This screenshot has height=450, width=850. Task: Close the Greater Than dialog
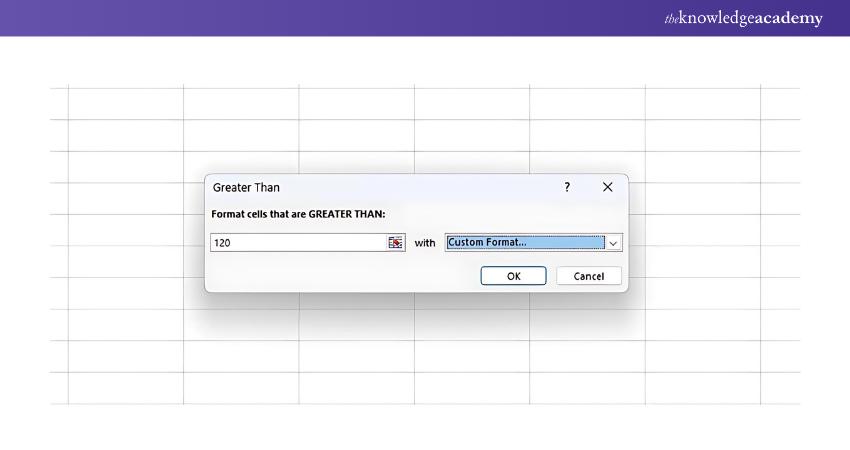607,187
